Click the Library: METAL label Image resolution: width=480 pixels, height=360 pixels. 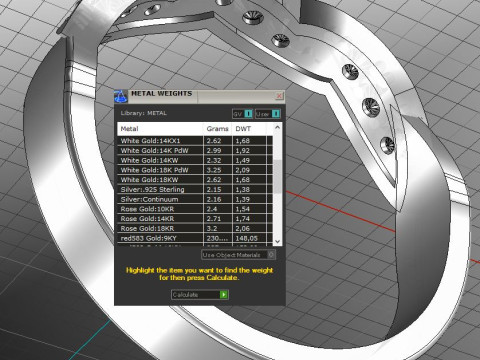pos(144,113)
